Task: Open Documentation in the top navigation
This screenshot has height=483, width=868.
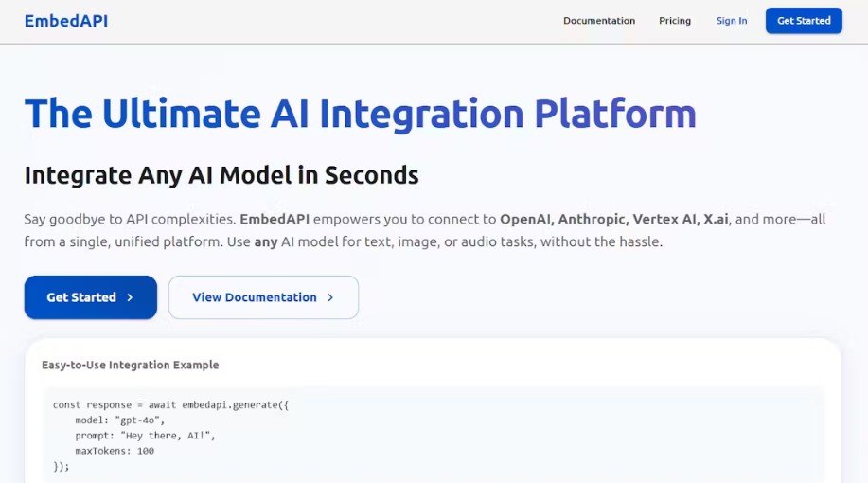Action: [x=599, y=21]
